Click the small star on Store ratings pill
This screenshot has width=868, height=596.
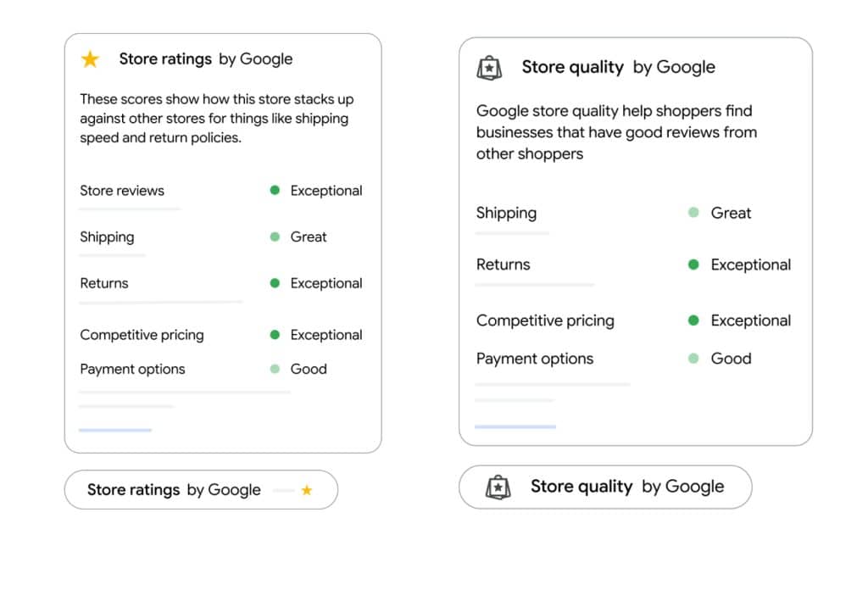click(307, 490)
